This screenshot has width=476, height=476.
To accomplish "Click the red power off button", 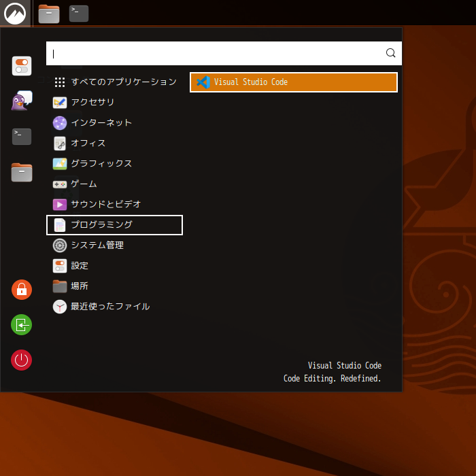I will pos(22,360).
